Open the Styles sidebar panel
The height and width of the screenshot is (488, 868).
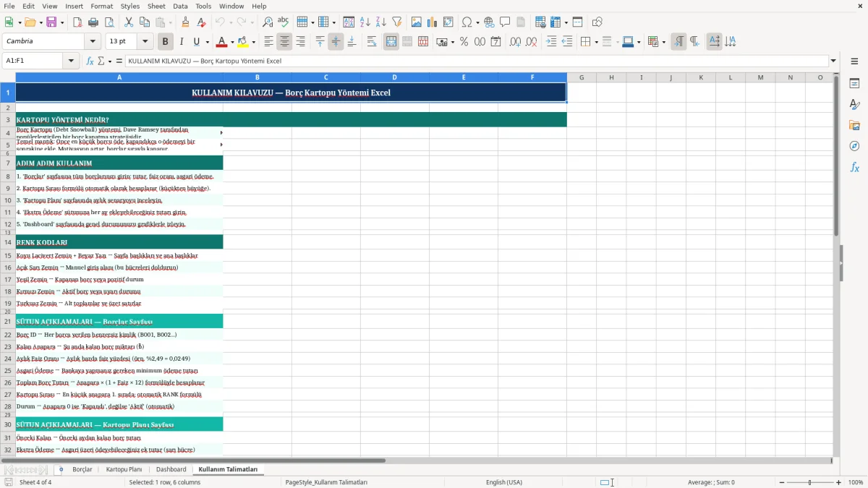(x=854, y=105)
